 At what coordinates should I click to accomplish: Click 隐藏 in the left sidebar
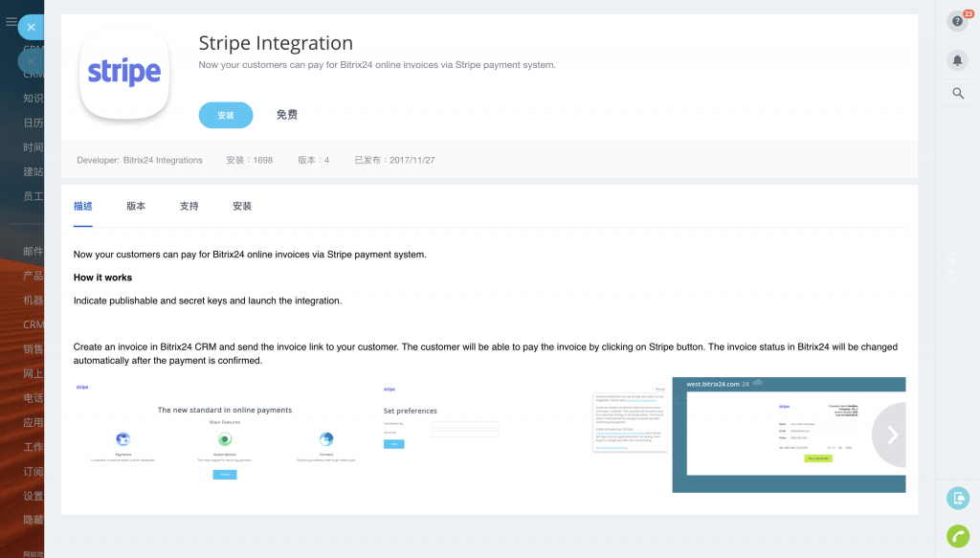(33, 520)
